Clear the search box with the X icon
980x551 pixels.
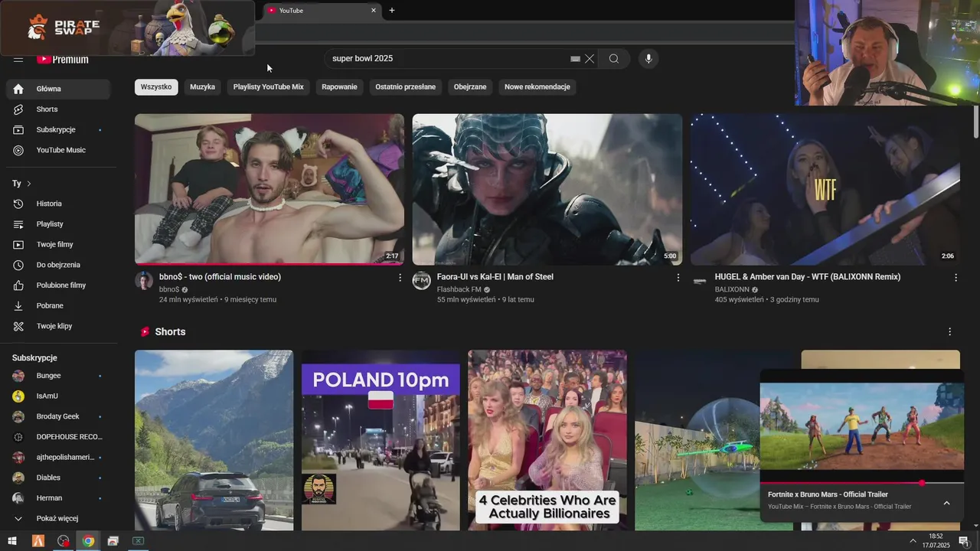pyautogui.click(x=590, y=59)
